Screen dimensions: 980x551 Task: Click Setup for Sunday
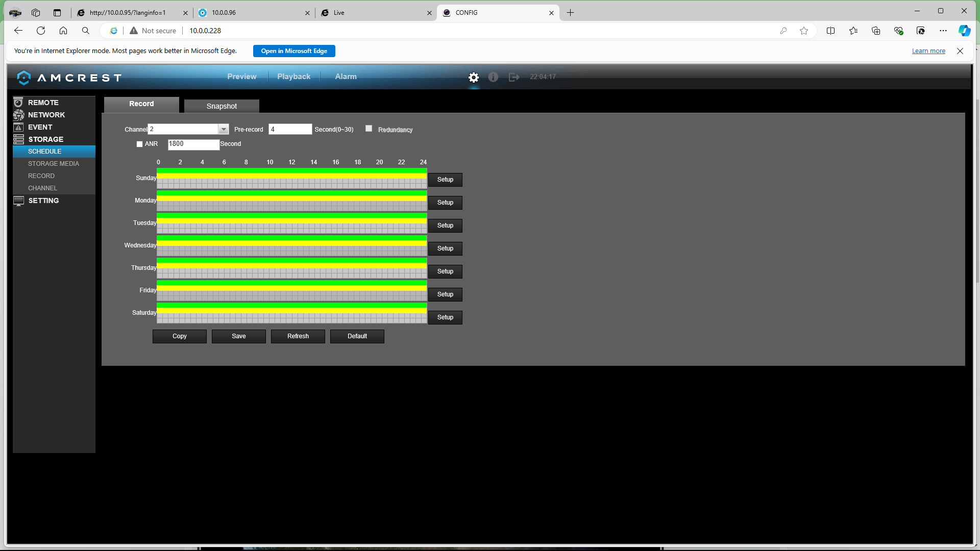pos(445,180)
